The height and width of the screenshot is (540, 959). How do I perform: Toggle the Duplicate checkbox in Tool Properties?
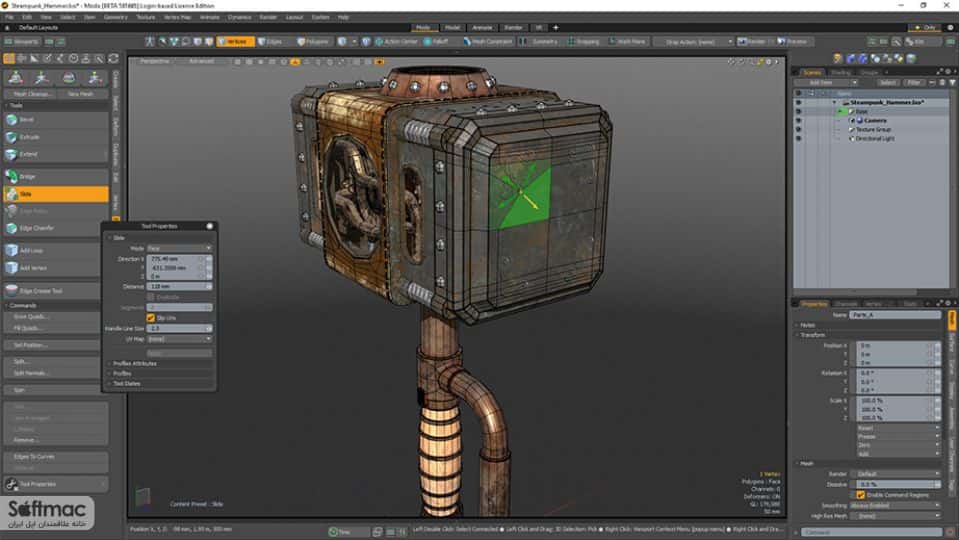pos(150,297)
